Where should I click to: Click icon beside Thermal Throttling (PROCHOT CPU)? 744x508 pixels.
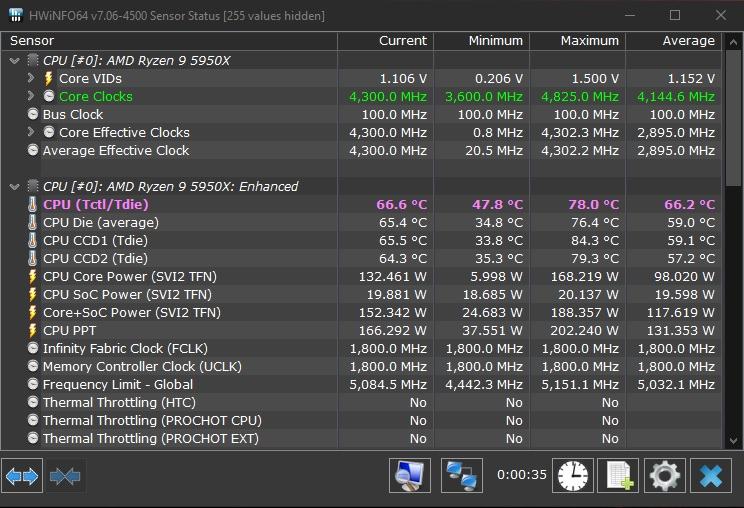pos(32,421)
